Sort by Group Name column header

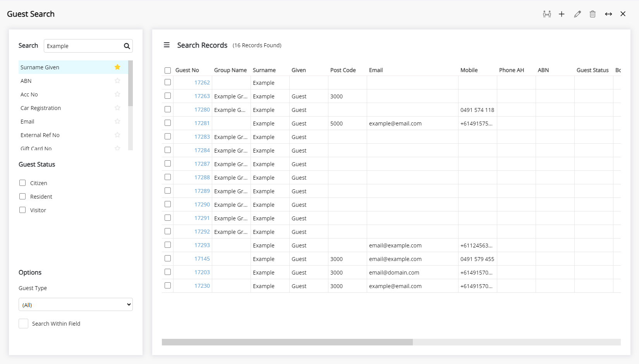tap(230, 70)
